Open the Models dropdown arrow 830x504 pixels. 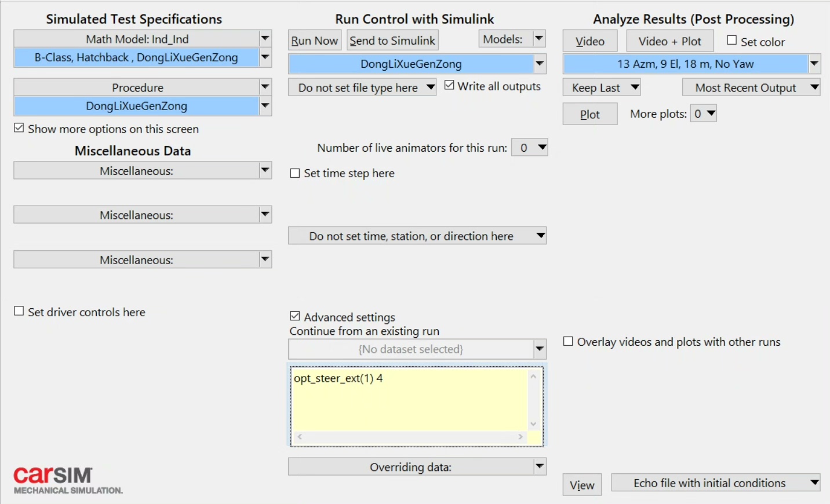(539, 39)
